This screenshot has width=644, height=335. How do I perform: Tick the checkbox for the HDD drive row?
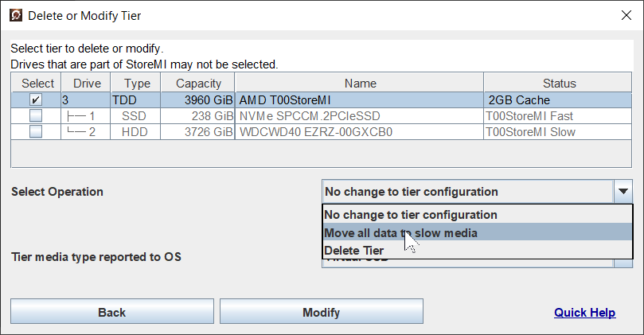pyautogui.click(x=36, y=132)
